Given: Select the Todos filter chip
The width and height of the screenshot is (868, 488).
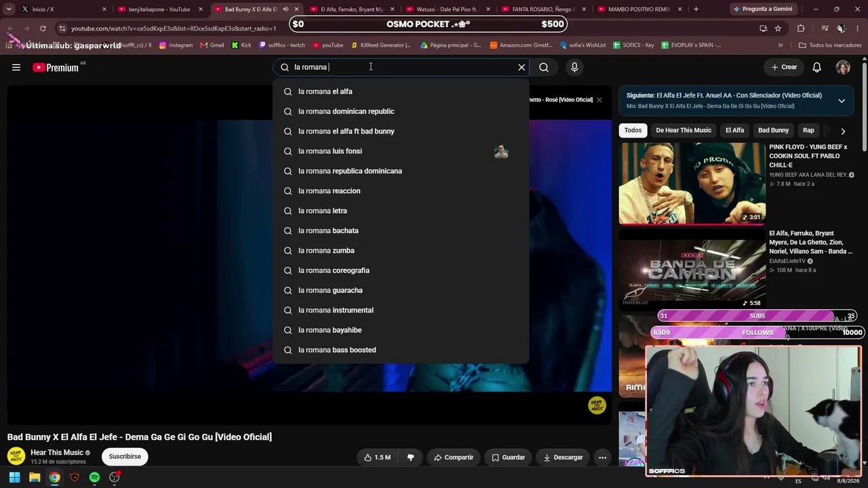Looking at the screenshot, I should (x=633, y=130).
